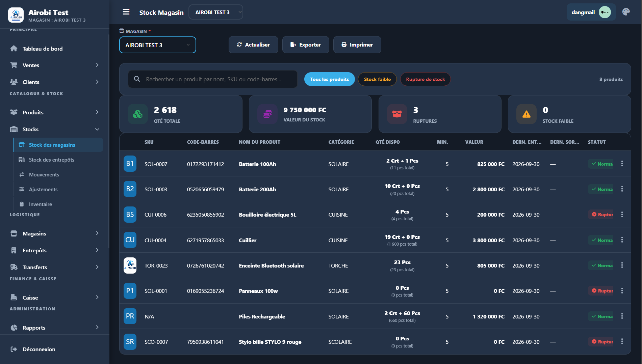
Task: Click the green boxes Qté Totale icon
Action: click(x=138, y=114)
